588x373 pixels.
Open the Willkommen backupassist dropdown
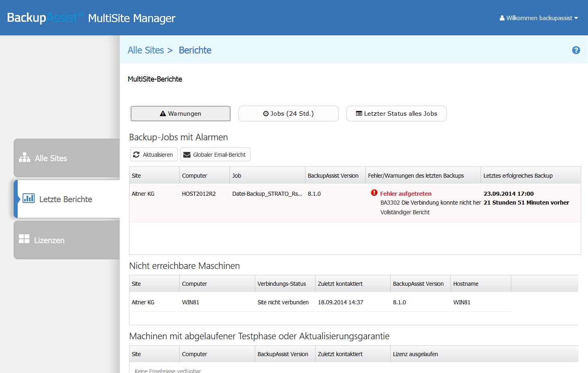539,18
